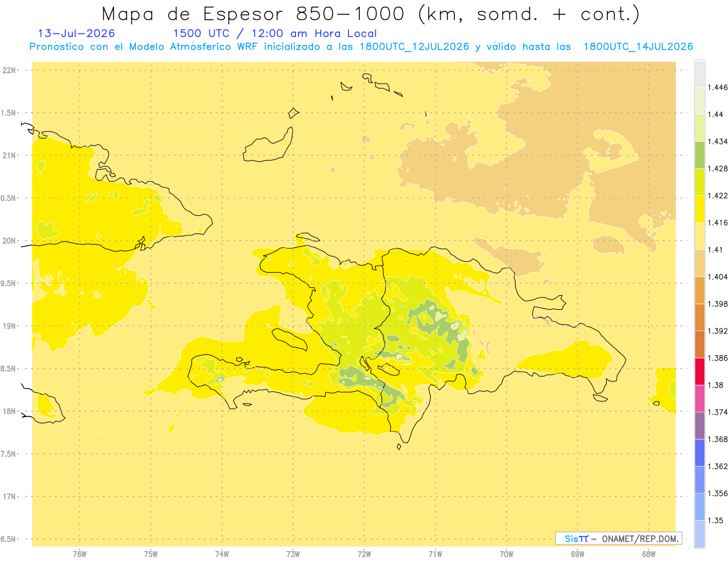The image size is (728, 562).
Task: Click the ONAMET/REP.DOM. logo box
Action: coord(619,538)
